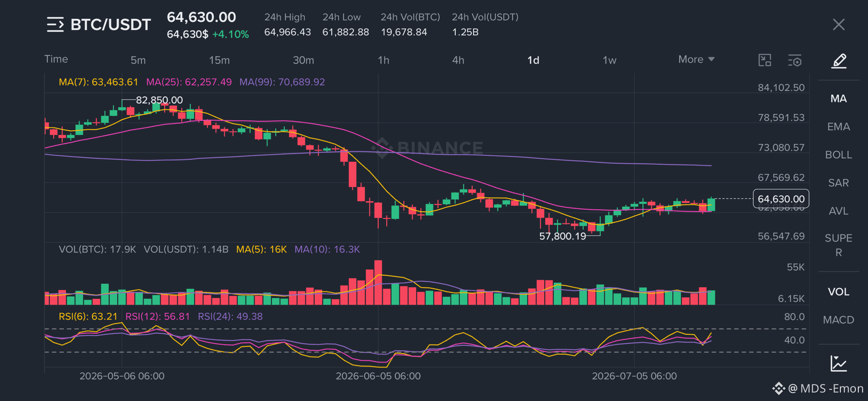Click the RSI(6): 63.21 legend

(88, 316)
